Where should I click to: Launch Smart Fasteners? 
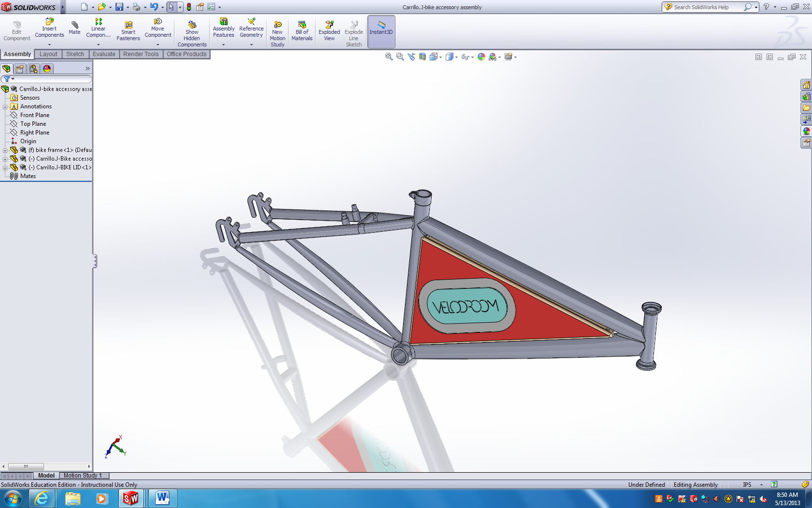128,31
